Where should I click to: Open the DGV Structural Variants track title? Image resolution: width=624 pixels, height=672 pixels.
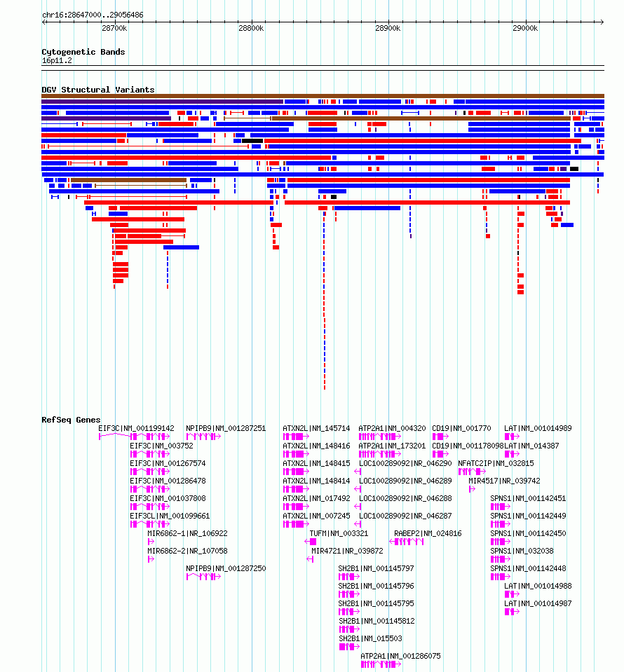97,90
